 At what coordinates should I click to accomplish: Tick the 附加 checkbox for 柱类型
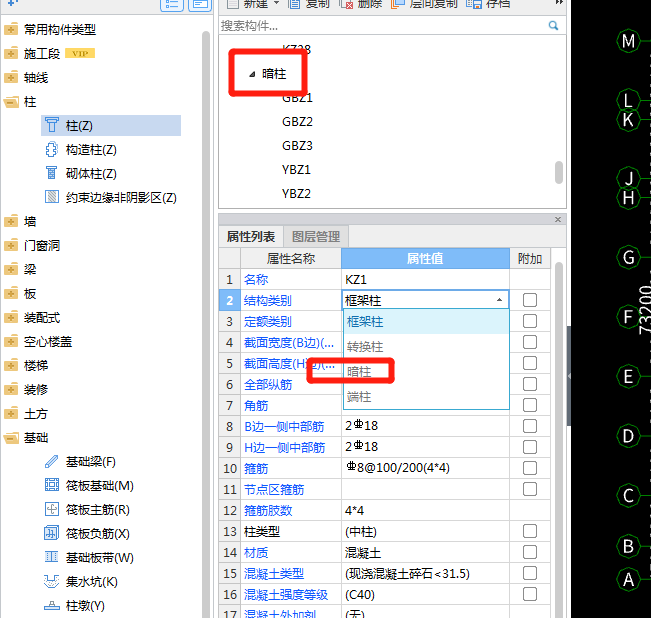[x=530, y=531]
